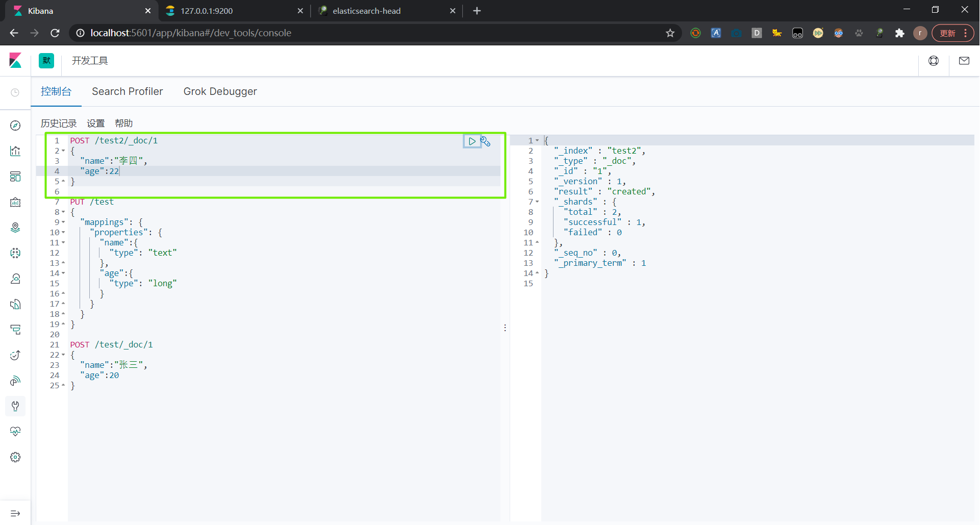The width and height of the screenshot is (980, 525).
Task: Close the elasticsearch-head browser tab
Action: pos(453,11)
